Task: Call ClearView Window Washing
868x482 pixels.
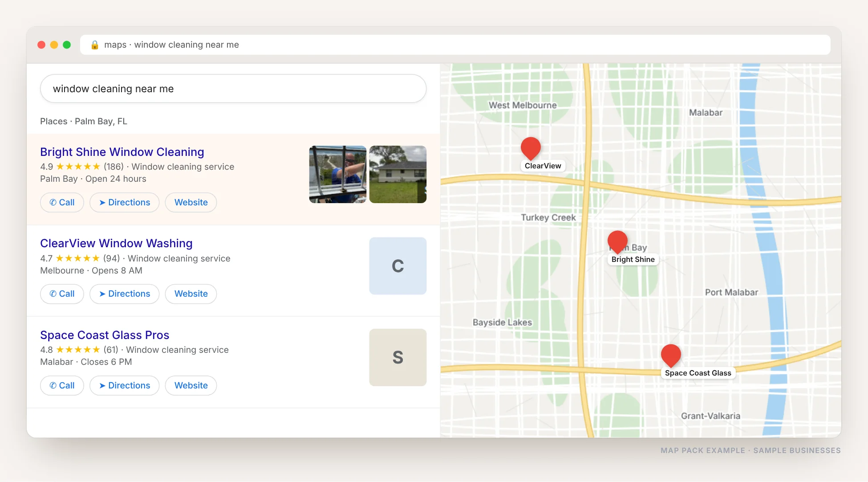Action: click(62, 294)
